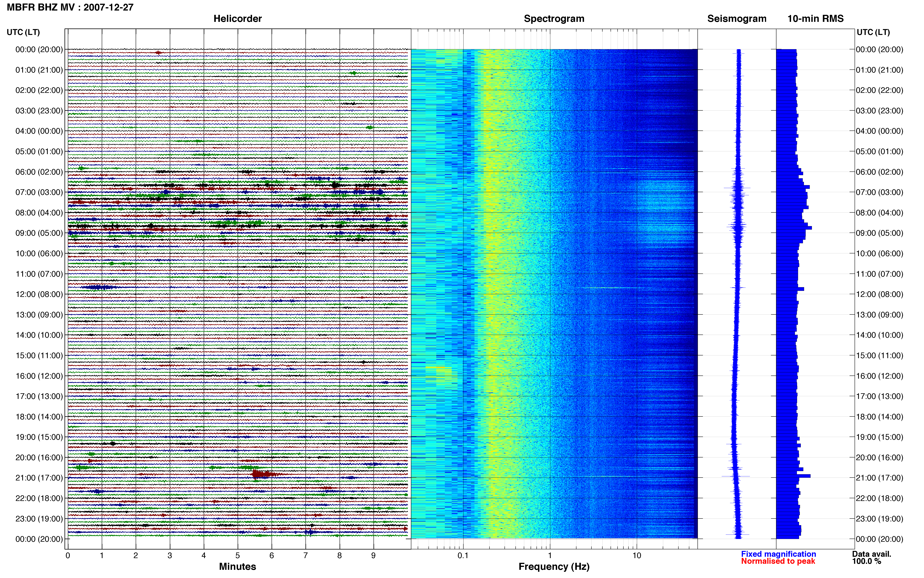Click "04:00 (00:00)" on the RMS panel's right axis
The width and height of the screenshot is (924, 578).
[879, 131]
